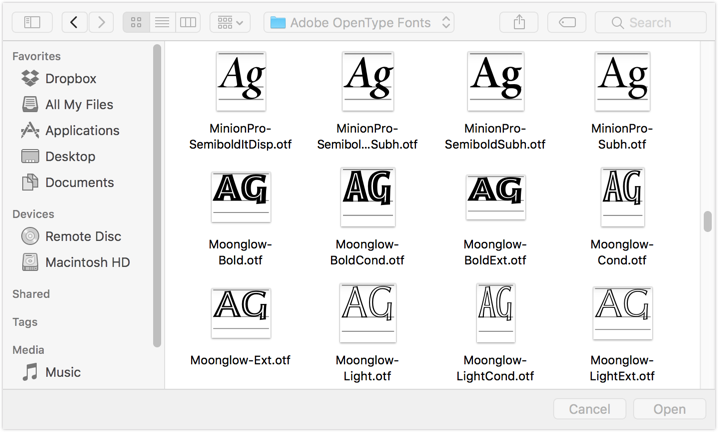Click the file list vertical scrollbar
The height and width of the screenshot is (432, 718).
(x=708, y=221)
